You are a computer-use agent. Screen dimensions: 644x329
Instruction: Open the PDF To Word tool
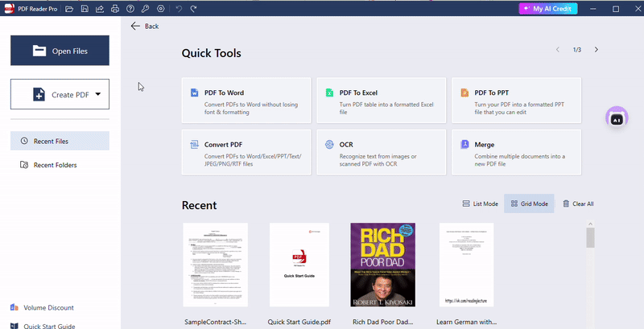(x=246, y=100)
